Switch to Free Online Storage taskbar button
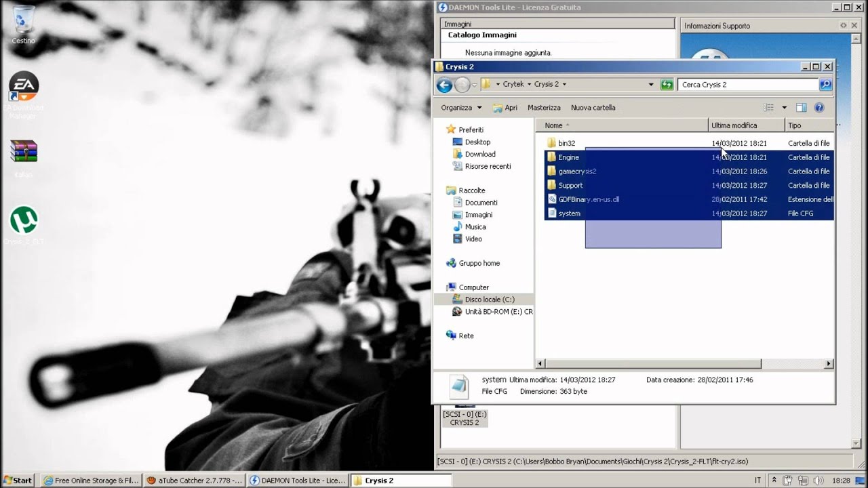Screen dimensions: 868x488 tap(91, 481)
